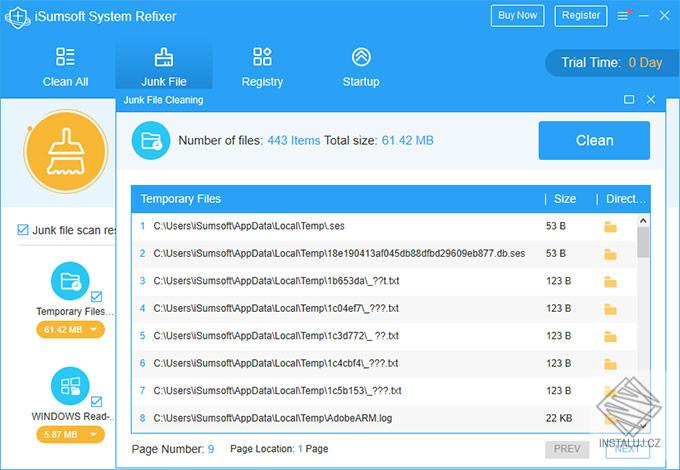Click the file list scrollbar thumb
This screenshot has height=470, width=680.
[x=643, y=242]
